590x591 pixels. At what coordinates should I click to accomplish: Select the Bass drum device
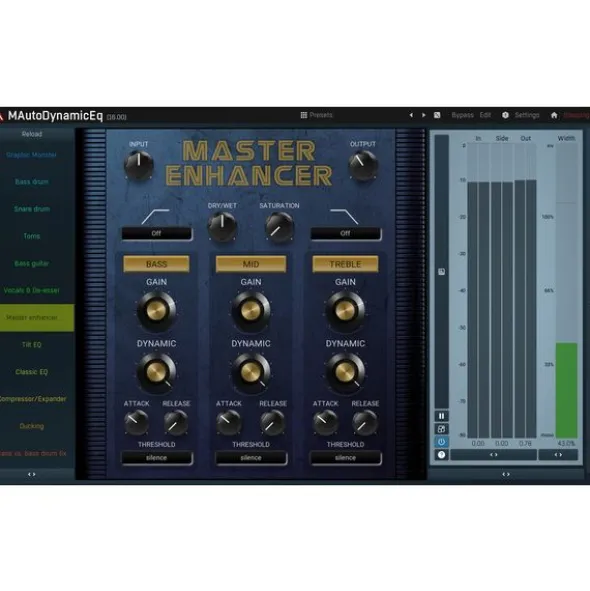coord(32,182)
